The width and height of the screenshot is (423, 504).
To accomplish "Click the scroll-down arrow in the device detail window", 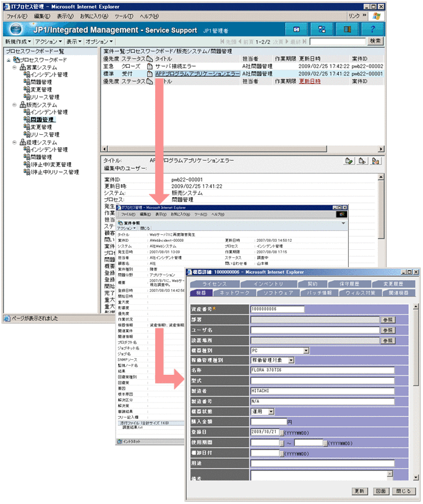I will point(416,477).
